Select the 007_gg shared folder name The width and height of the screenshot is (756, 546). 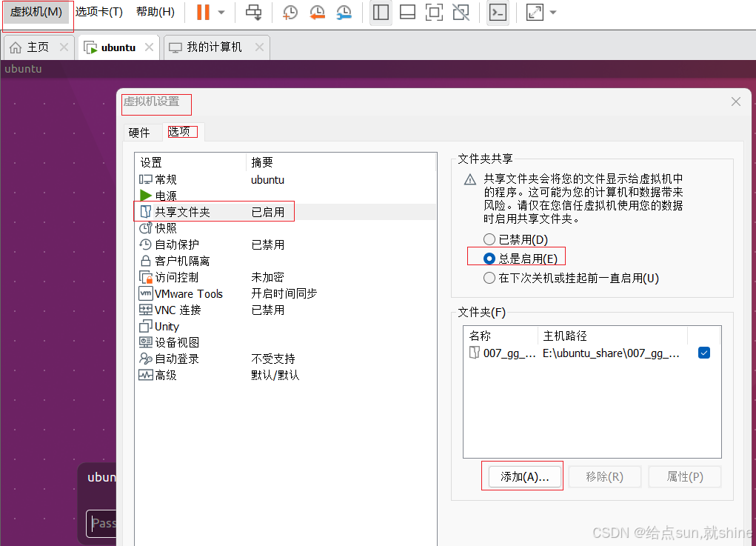pos(509,353)
